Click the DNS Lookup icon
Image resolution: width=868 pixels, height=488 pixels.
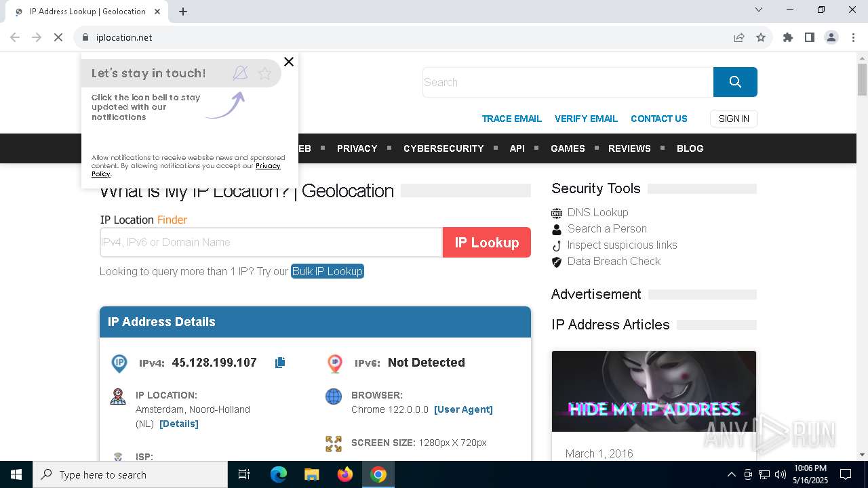point(557,213)
